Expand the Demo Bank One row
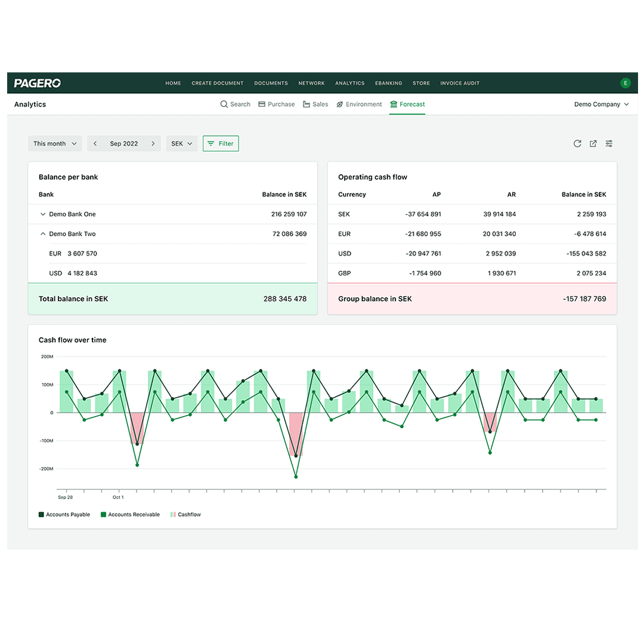 tap(43, 214)
